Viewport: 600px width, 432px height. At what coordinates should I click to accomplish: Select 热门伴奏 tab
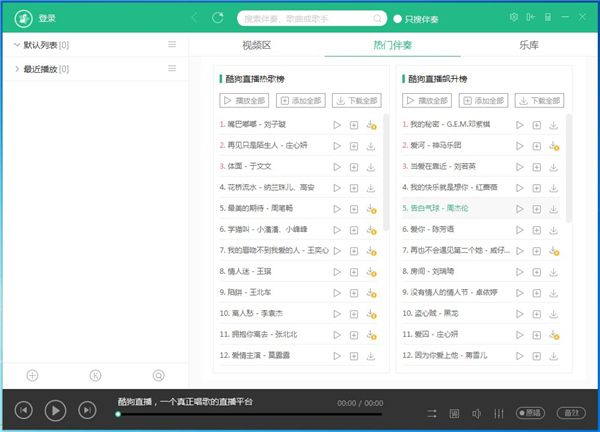393,45
